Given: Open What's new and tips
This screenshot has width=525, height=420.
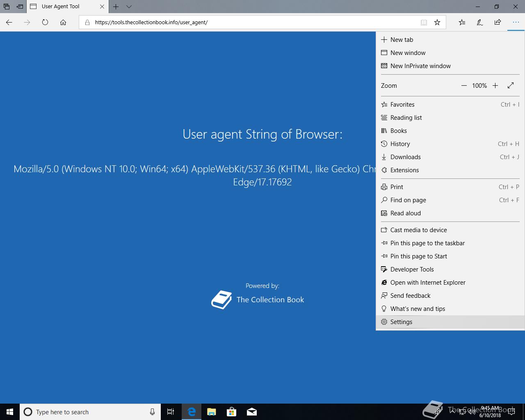Looking at the screenshot, I should click(450, 309).
